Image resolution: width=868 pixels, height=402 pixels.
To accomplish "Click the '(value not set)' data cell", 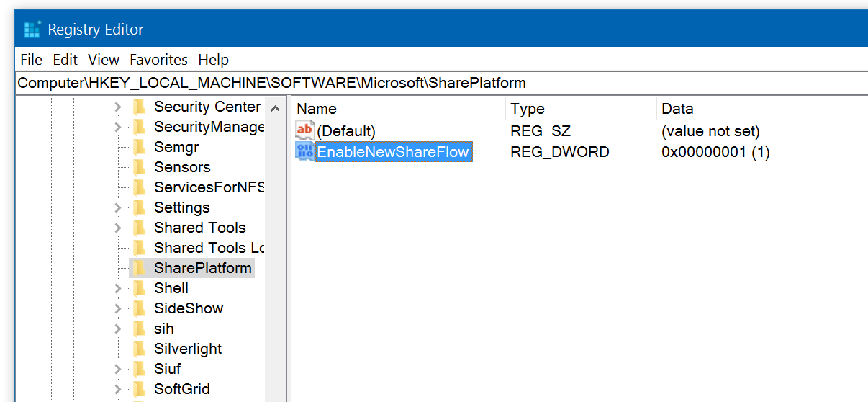I will tap(710, 131).
